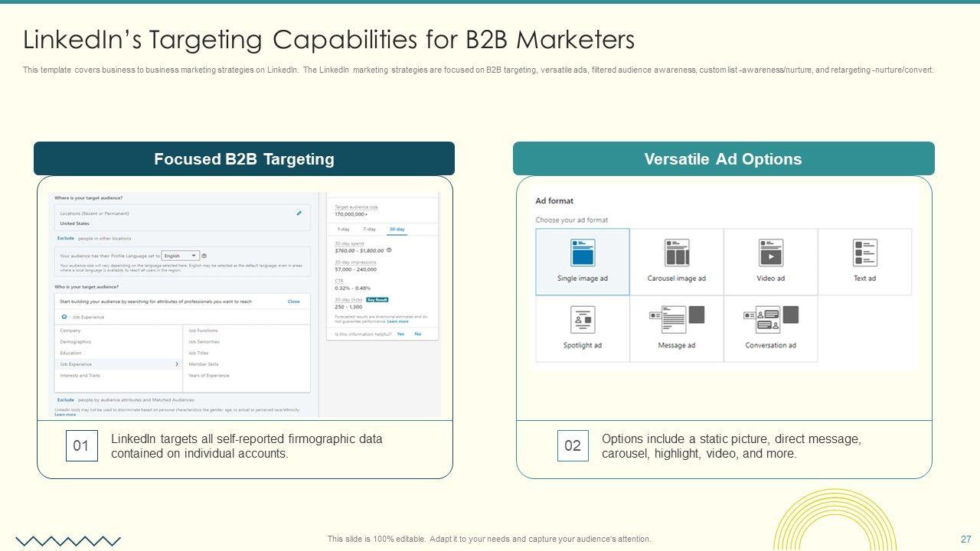This screenshot has height=551, width=980.
Task: Switch to the 7-day forecast tab
Action: tap(369, 229)
